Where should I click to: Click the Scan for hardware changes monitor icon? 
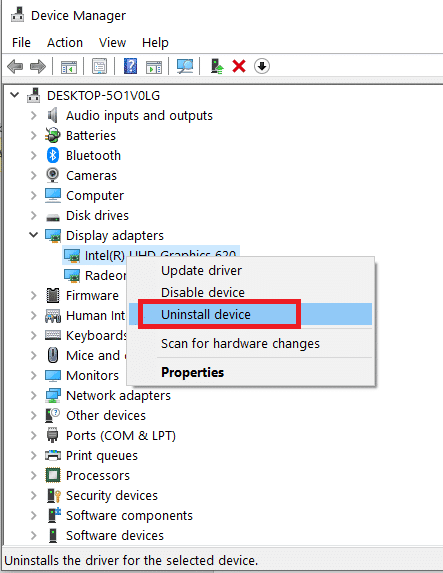[x=185, y=66]
